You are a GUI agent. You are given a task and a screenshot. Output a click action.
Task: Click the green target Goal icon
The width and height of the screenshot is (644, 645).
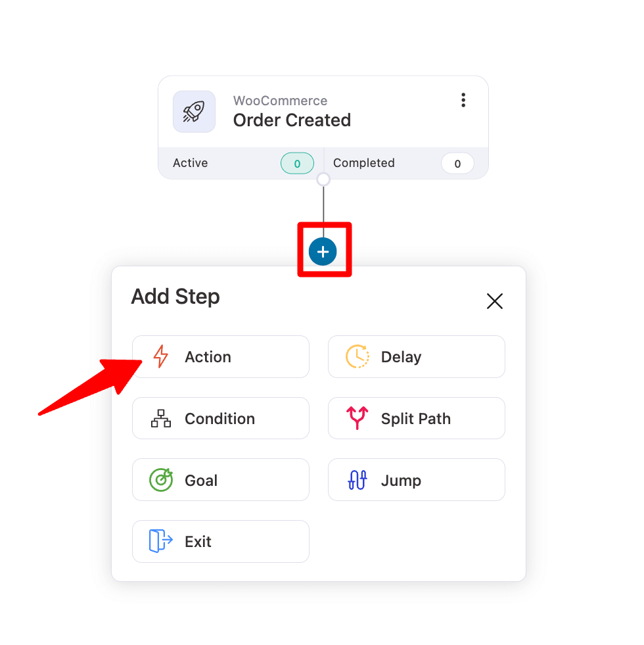pyautogui.click(x=161, y=479)
